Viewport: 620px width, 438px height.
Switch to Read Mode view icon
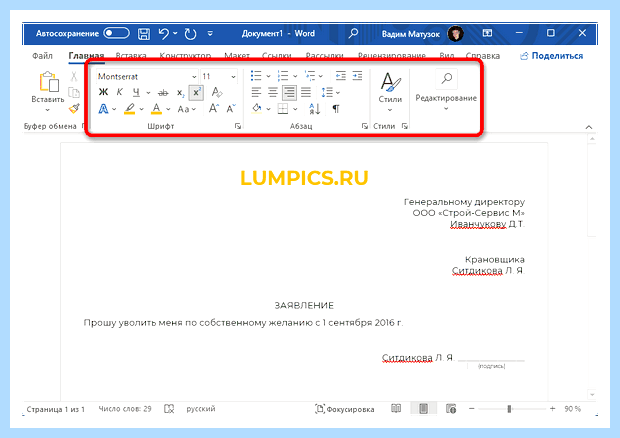(396, 409)
